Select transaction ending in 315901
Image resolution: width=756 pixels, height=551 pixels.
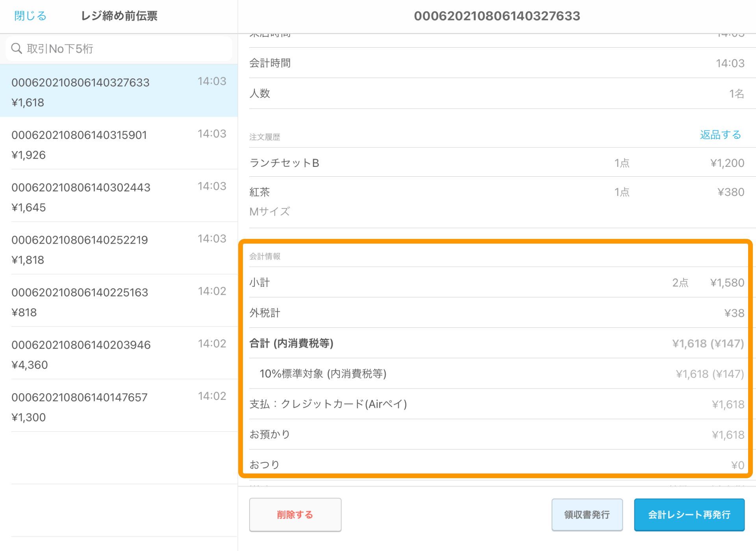118,144
